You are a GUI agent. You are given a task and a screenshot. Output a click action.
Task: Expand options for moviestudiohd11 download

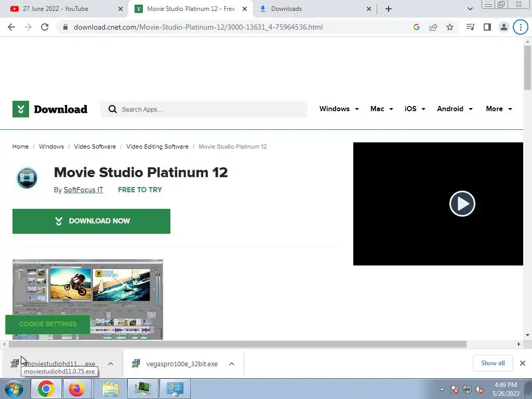tap(111, 364)
